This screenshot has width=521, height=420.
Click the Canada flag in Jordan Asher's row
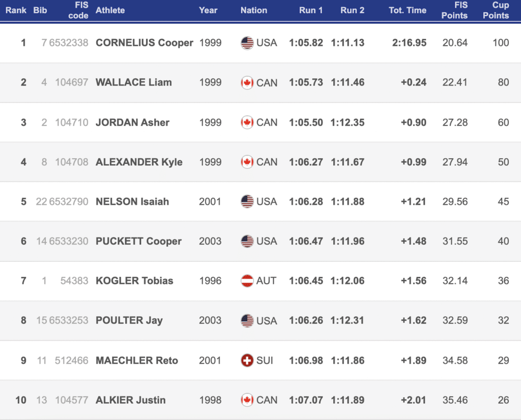tap(247, 122)
